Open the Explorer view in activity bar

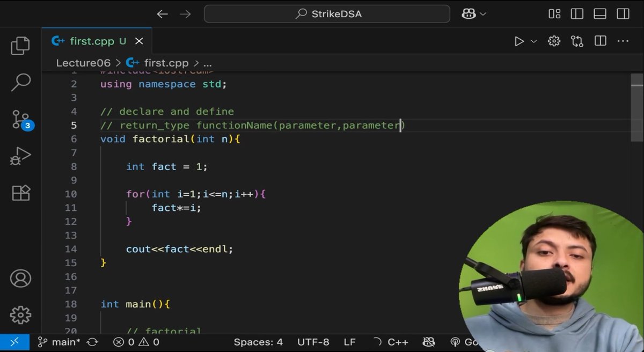20,46
